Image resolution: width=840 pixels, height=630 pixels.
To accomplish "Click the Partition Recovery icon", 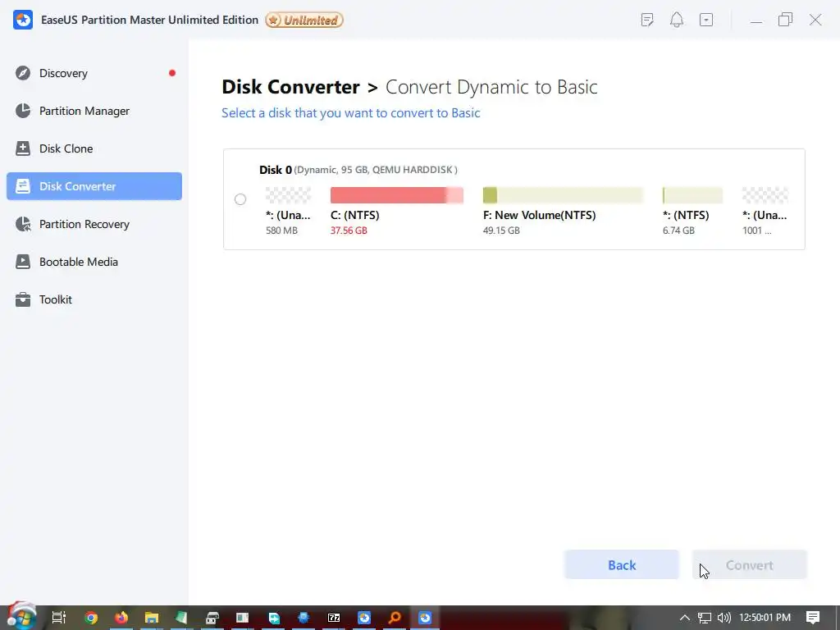I will coord(23,224).
